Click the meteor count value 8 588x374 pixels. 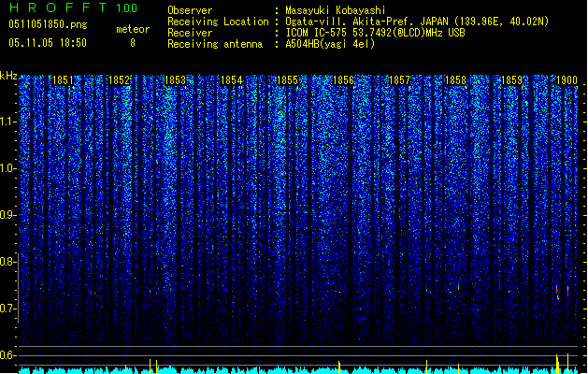[x=133, y=43]
